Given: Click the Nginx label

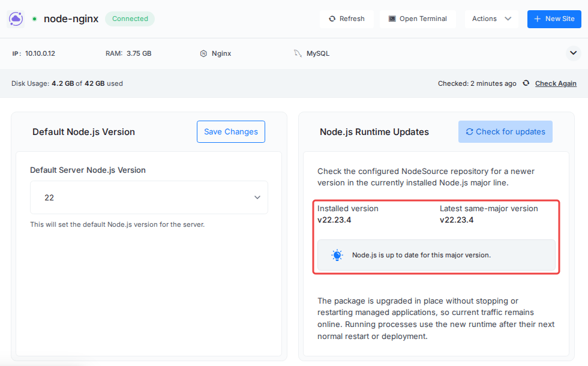Looking at the screenshot, I should tap(221, 53).
